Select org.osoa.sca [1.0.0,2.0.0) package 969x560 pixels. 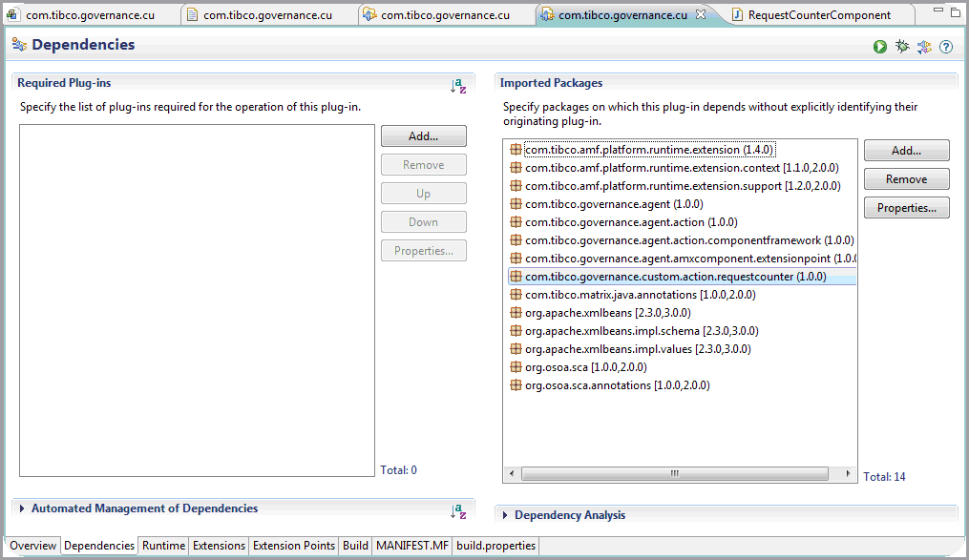pyautogui.click(x=585, y=367)
